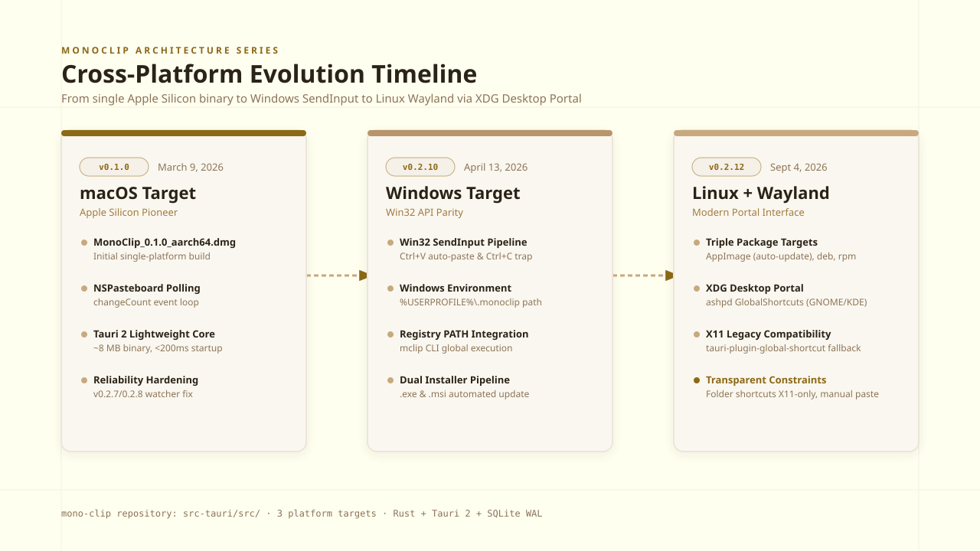
Task: Click the X11 Legacy Compatibility heading
Action: [x=768, y=334]
